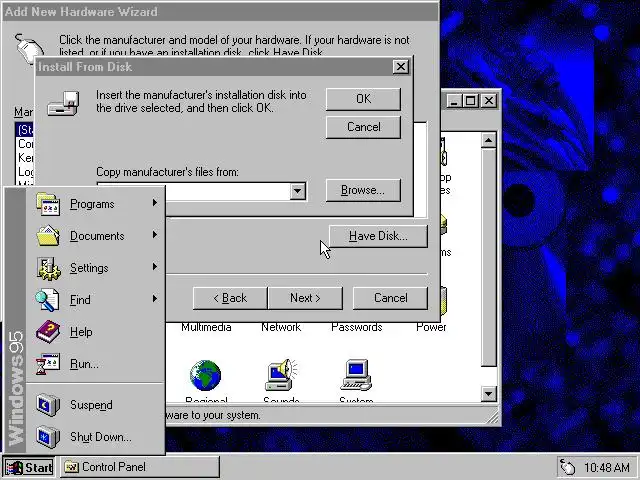Open the Find submenu in Start menu
The width and height of the screenshot is (640, 480).
click(96, 300)
